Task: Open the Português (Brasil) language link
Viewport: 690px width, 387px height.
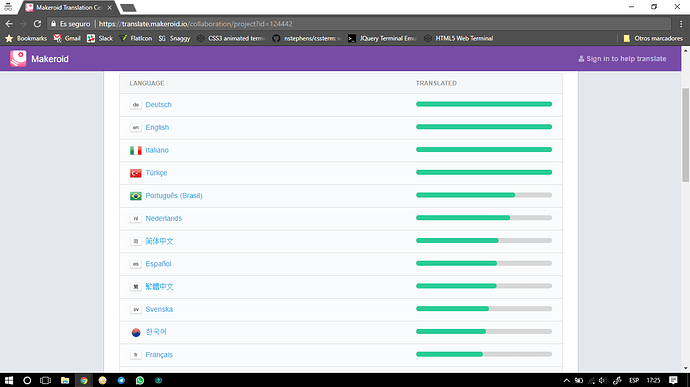Action: [x=174, y=195]
